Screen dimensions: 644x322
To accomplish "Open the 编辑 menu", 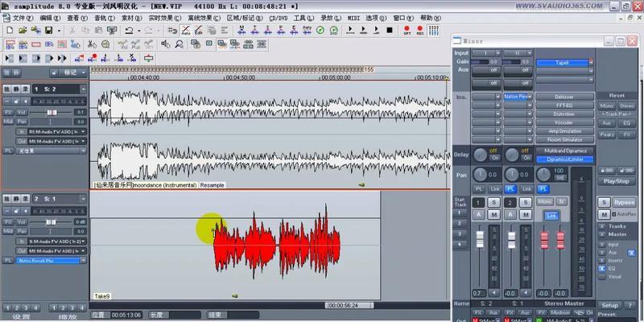I will point(50,19).
